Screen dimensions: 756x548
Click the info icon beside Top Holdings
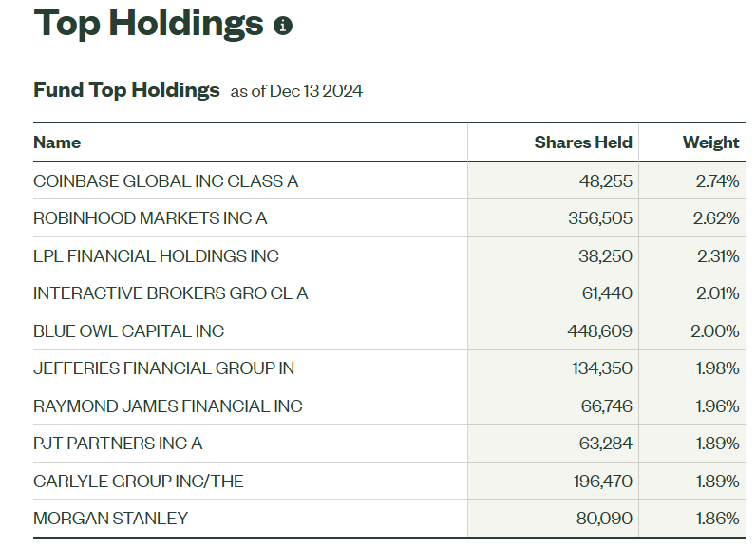283,26
